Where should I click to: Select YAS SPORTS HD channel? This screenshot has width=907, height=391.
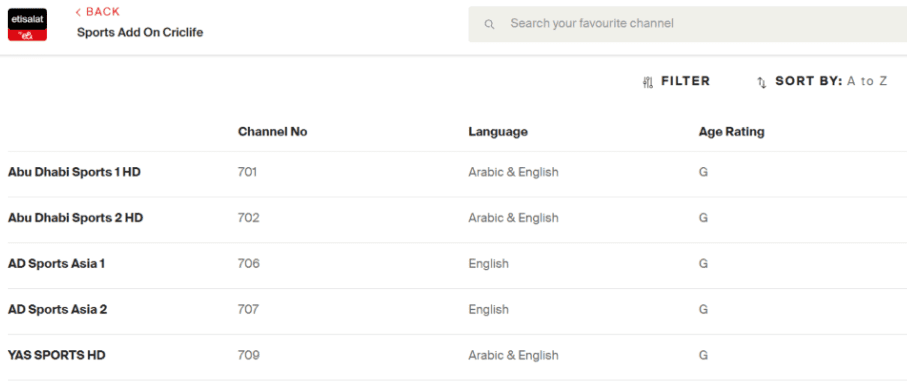click(57, 355)
